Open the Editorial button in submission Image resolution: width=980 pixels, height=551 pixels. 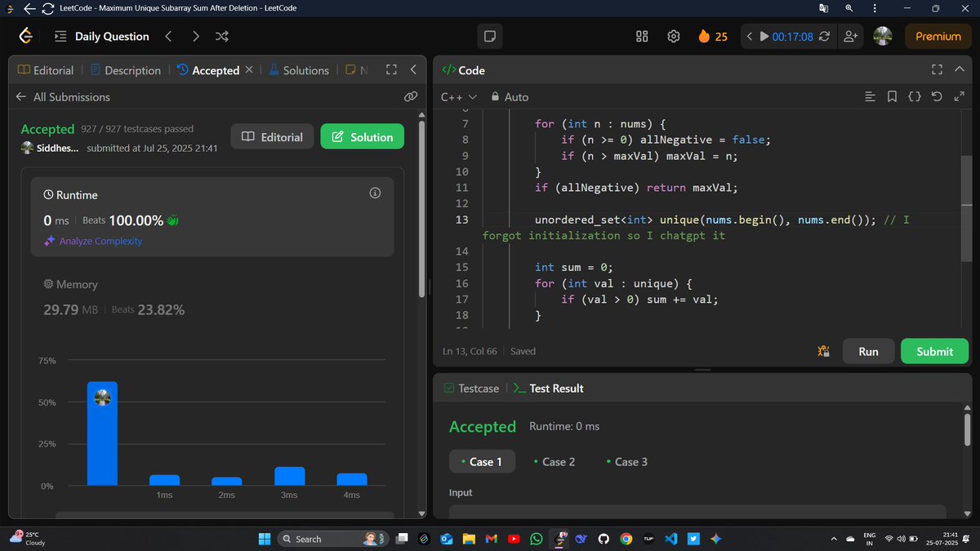[273, 137]
